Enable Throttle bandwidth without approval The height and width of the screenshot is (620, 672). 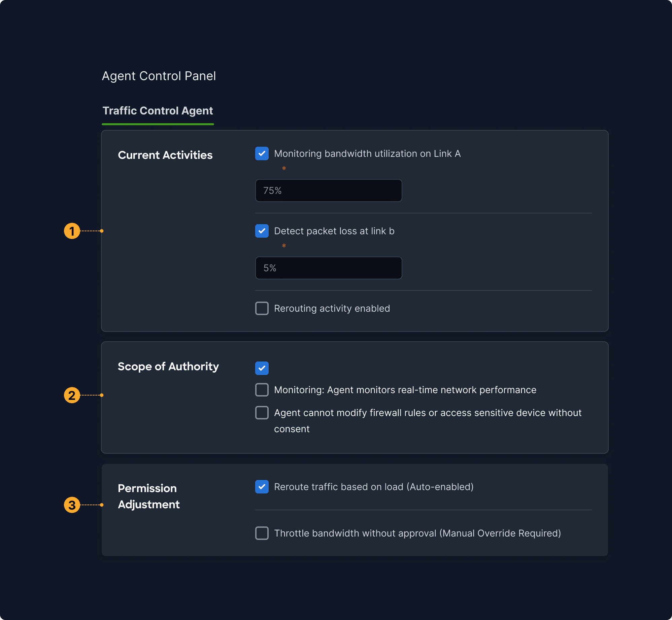click(x=262, y=533)
